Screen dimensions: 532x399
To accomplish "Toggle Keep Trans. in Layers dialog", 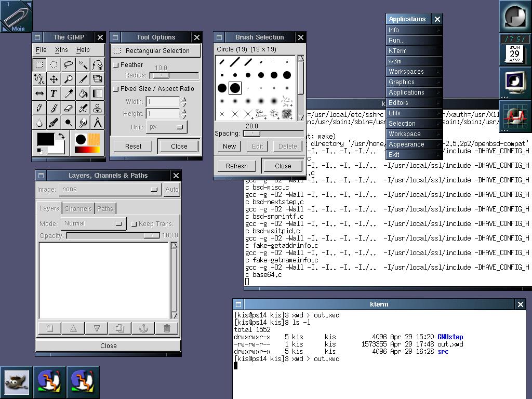I will (134, 223).
